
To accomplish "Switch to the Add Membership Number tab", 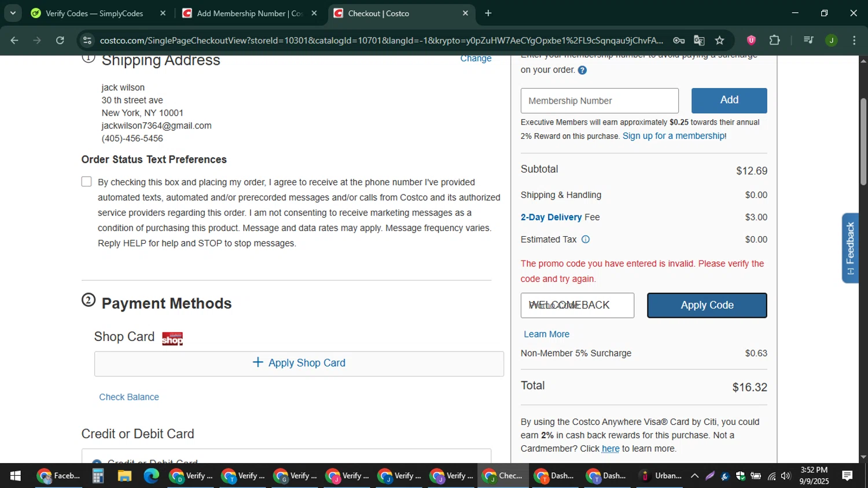I will pyautogui.click(x=250, y=13).
